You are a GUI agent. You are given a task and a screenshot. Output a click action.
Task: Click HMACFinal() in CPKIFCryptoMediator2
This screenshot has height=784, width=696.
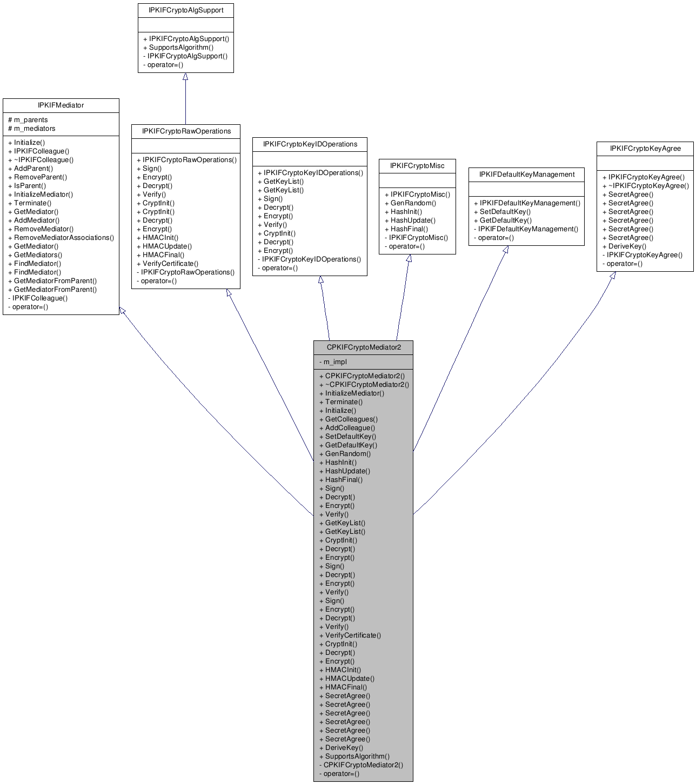pyautogui.click(x=343, y=687)
